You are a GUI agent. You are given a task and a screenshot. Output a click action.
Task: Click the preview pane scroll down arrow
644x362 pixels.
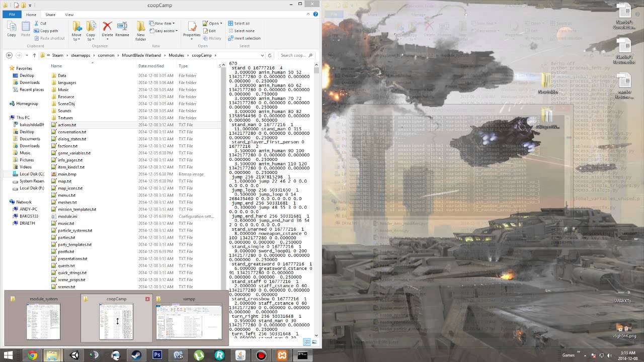[316, 335]
